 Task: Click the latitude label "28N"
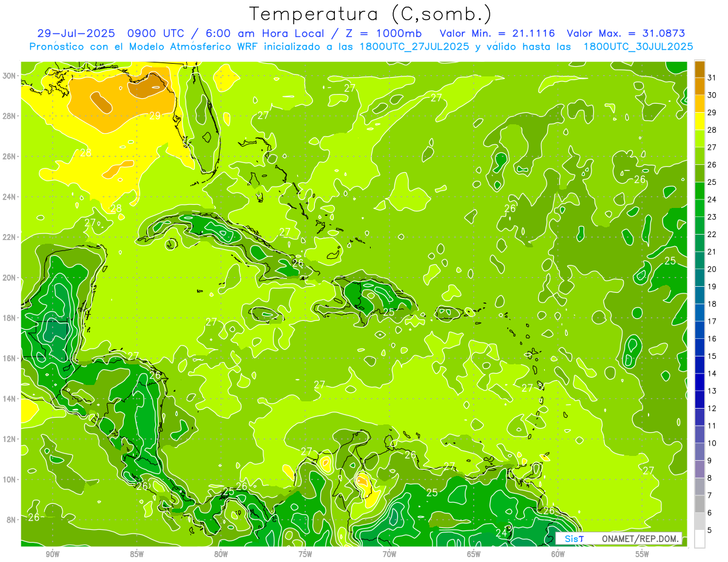tap(10, 116)
